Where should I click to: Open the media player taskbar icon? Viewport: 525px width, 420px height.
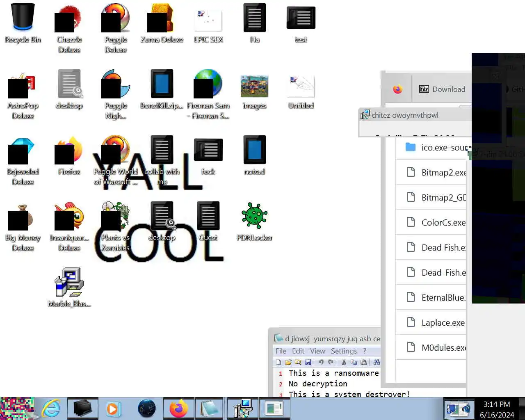(x=113, y=409)
